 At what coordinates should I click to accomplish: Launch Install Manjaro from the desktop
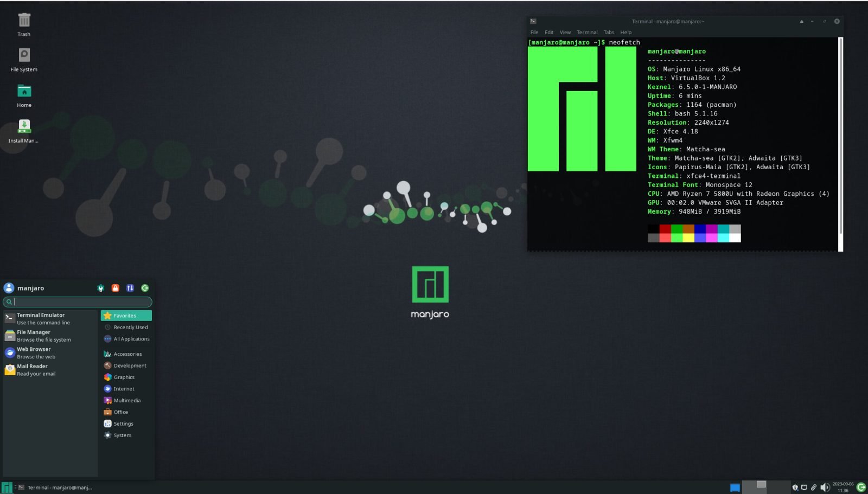[24, 129]
